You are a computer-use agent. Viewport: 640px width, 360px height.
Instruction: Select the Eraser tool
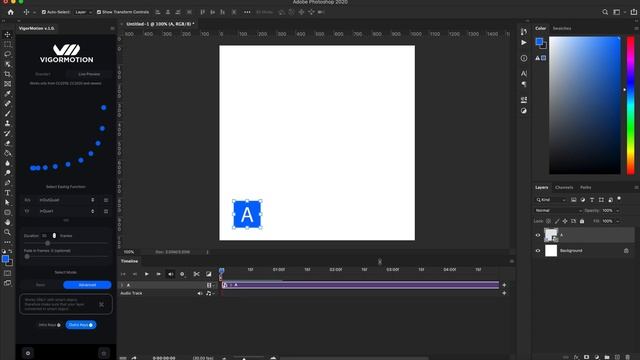7,143
